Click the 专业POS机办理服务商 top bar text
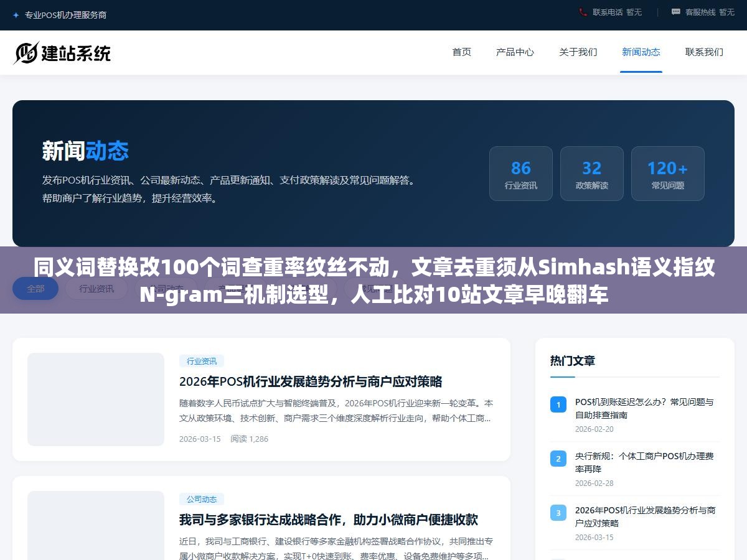This screenshot has height=560, width=747. click(x=65, y=15)
